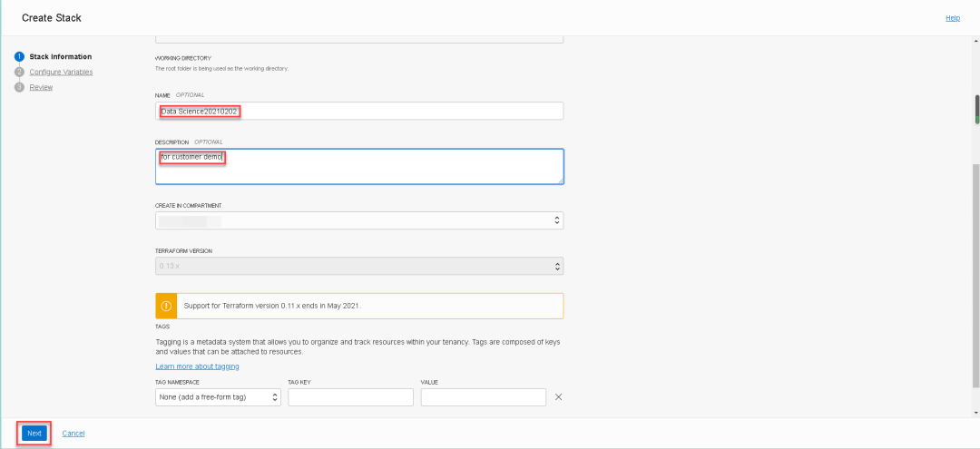Open Learn more about tagging link
980x449 pixels.
coord(197,366)
